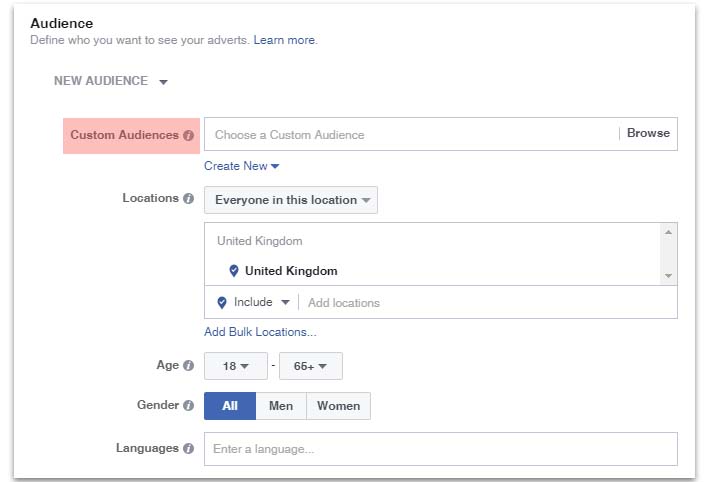Select the All gender option
The width and height of the screenshot is (709, 482).
pos(230,406)
